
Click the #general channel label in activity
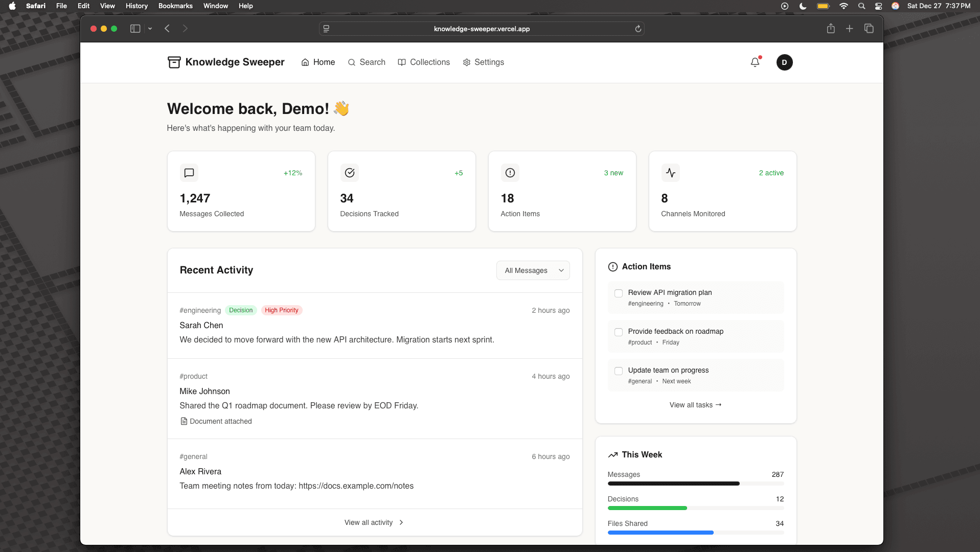click(193, 456)
